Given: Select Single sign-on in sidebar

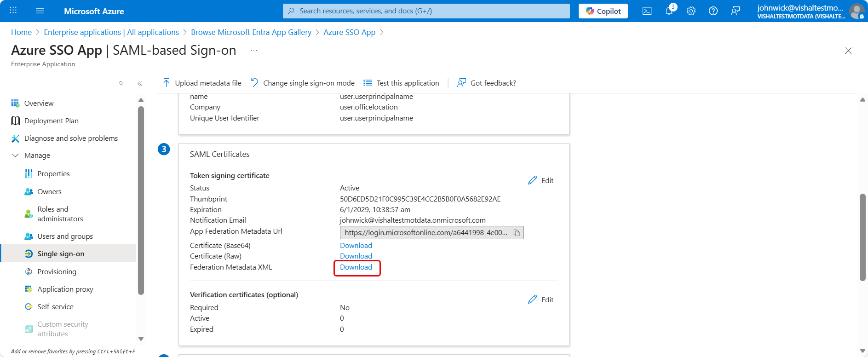Looking at the screenshot, I should 68,253.
